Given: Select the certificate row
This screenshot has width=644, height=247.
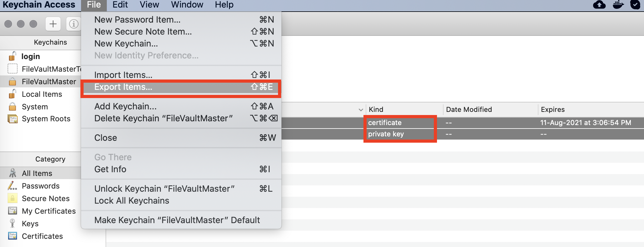Looking at the screenshot, I should click(463, 123).
